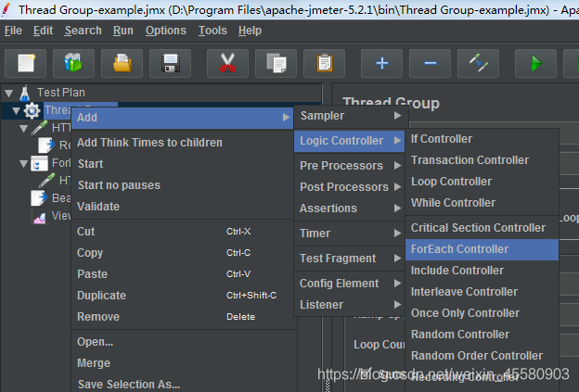Click the Open file folder icon

coord(122,63)
